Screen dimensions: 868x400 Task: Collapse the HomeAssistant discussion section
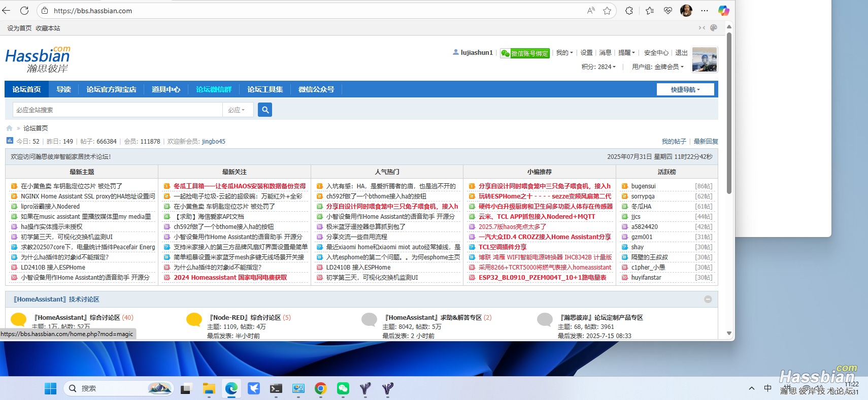coord(708,299)
